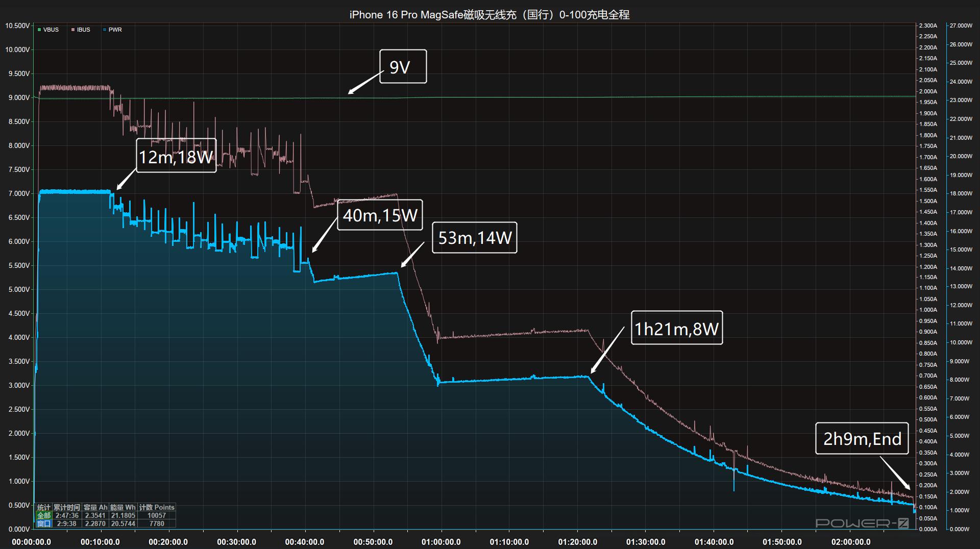Select the 53m,14W annotation label
The height and width of the screenshot is (549, 980).
(474, 237)
